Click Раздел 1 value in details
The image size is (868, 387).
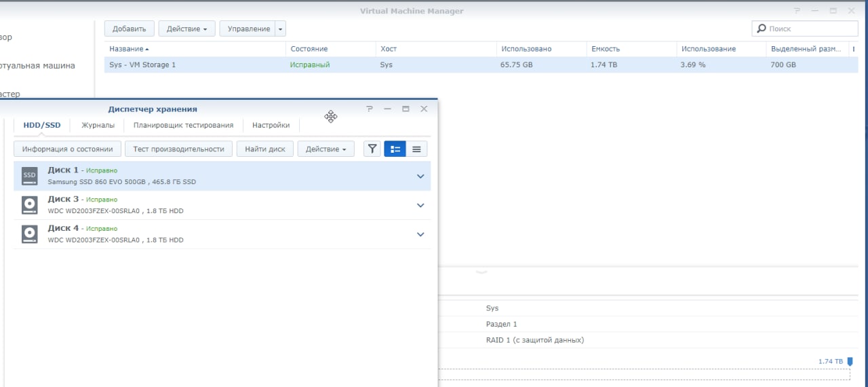click(501, 324)
